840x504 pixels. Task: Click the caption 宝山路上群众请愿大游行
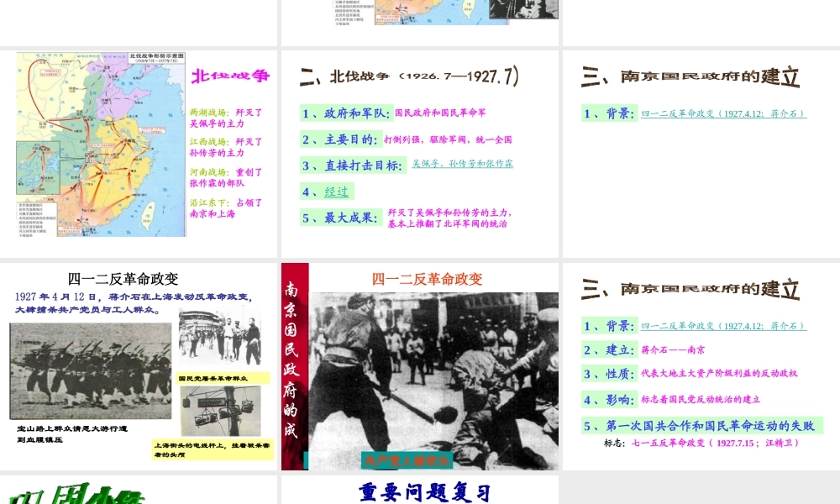72,433
